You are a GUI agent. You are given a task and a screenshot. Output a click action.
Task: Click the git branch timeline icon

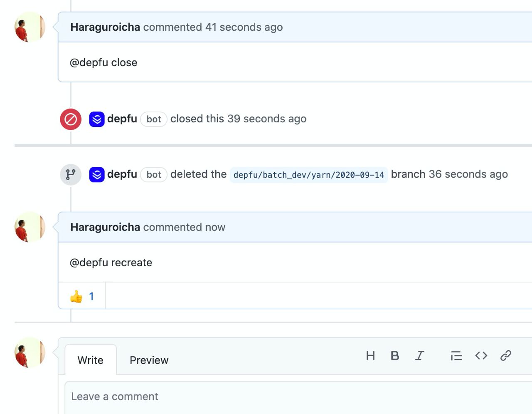[71, 175]
